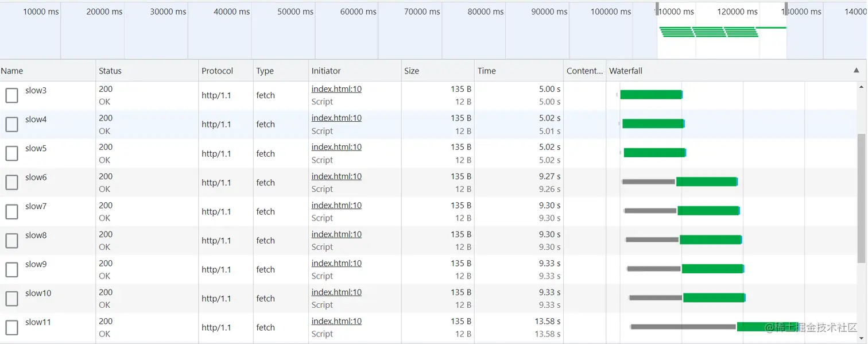Open index.html:10 initiator link for slow5
This screenshot has width=868, height=344.
pos(336,147)
